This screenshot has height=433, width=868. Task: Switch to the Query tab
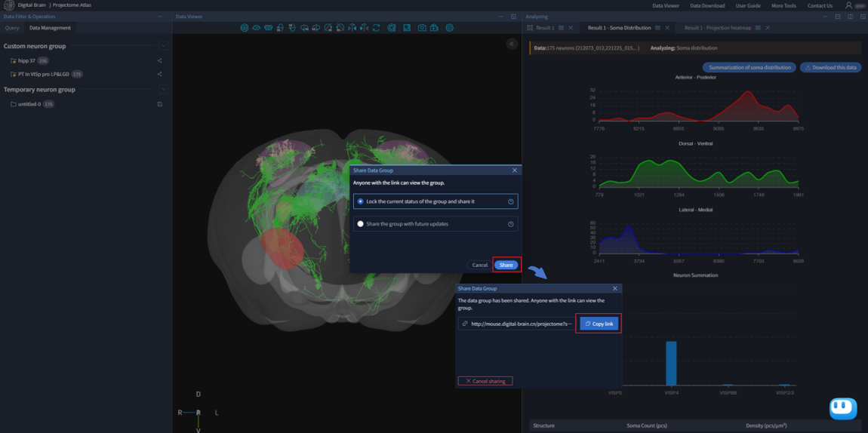12,28
